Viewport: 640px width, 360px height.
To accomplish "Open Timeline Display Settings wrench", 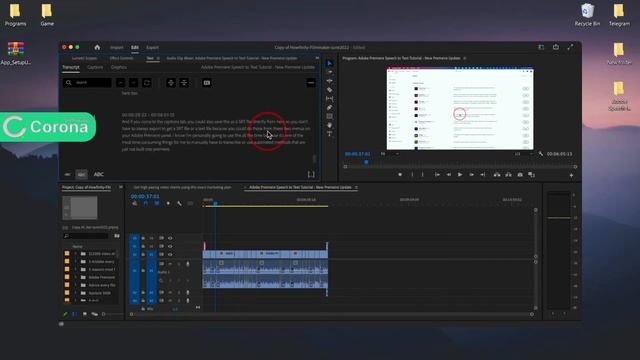I will pyautogui.click(x=179, y=203).
